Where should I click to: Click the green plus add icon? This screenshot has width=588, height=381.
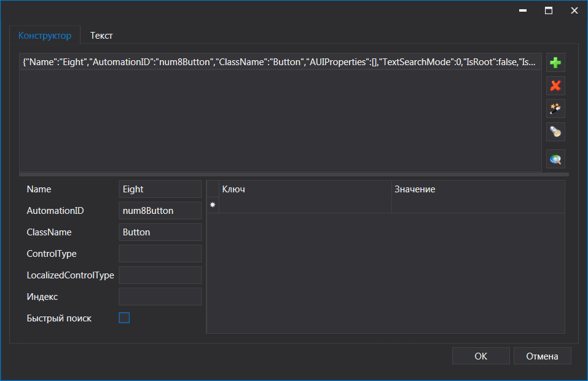555,63
